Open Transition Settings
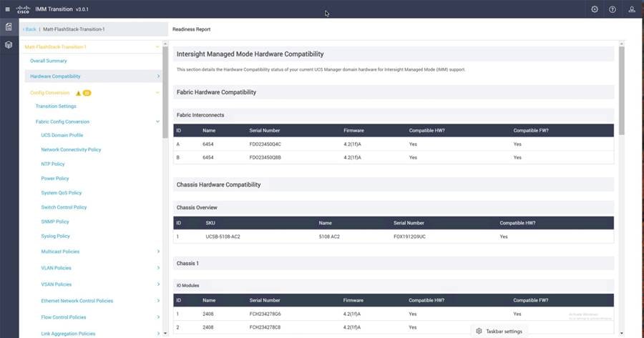The image size is (644, 338). coord(56,106)
